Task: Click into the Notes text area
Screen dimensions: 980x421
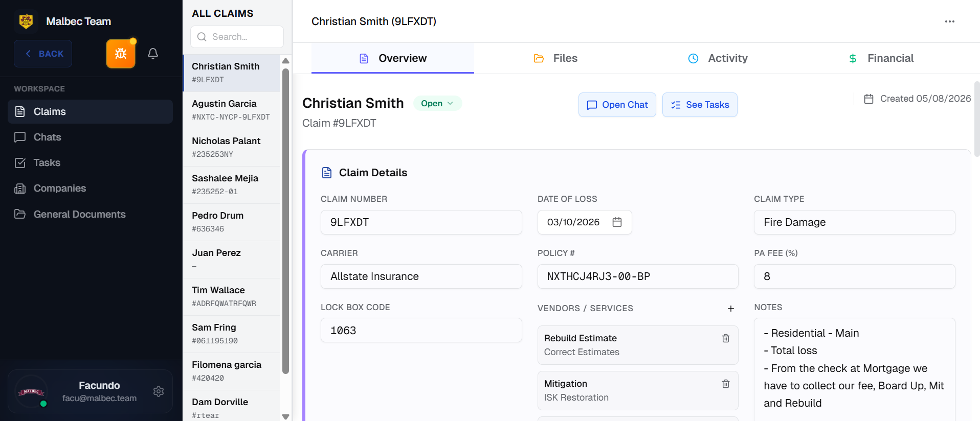Action: 854,369
